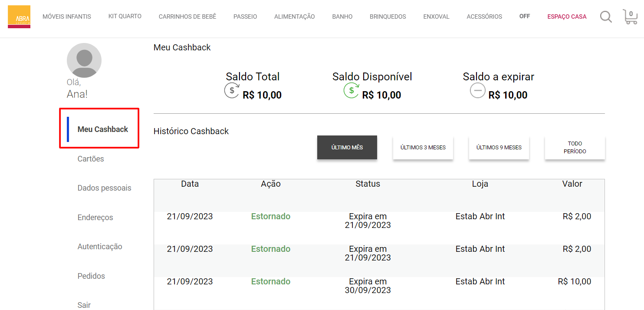Image resolution: width=644 pixels, height=310 pixels.
Task: Click the Saldo a expirar minus icon
Action: (x=477, y=90)
